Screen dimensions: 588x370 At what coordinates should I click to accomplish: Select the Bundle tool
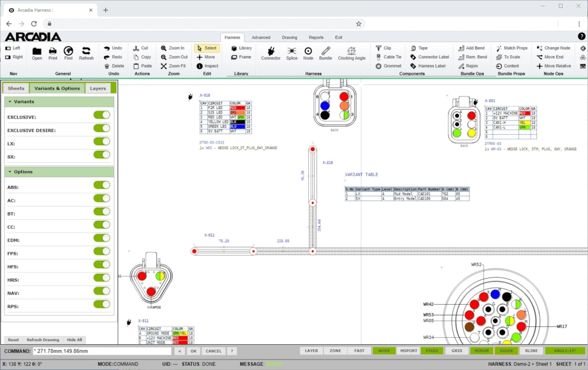(326, 52)
